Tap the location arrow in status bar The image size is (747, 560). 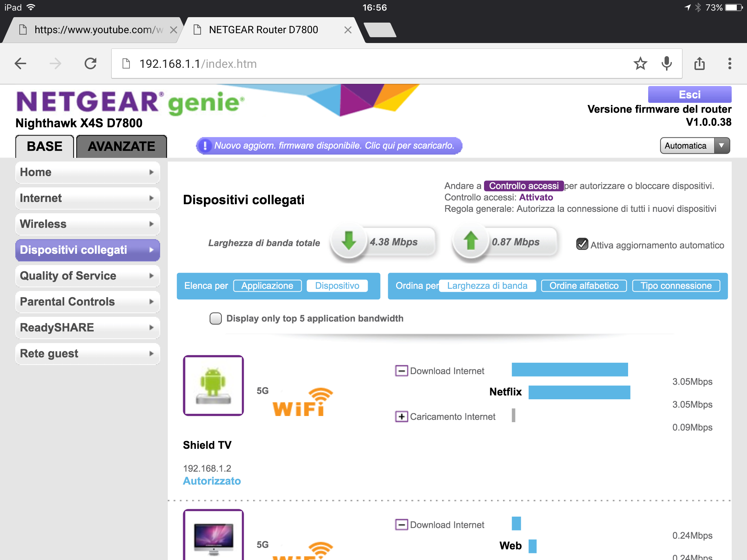coord(688,8)
